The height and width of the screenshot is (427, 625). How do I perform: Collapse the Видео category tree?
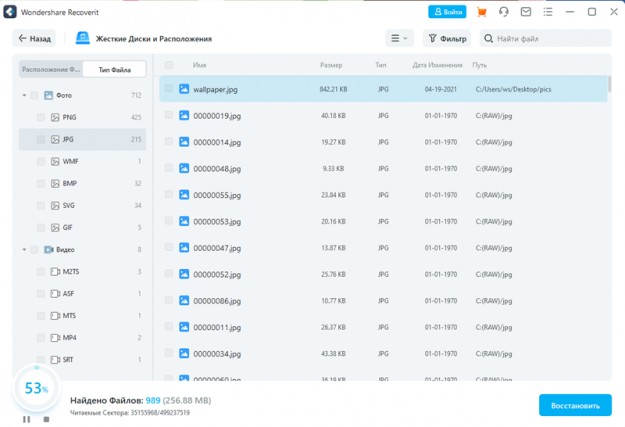pyautogui.click(x=24, y=250)
